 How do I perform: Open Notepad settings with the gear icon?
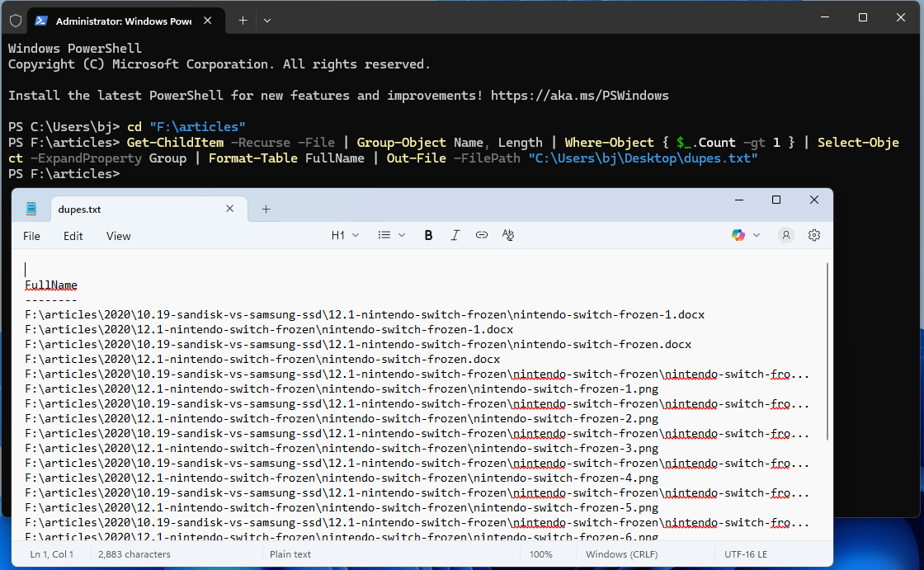click(x=814, y=235)
